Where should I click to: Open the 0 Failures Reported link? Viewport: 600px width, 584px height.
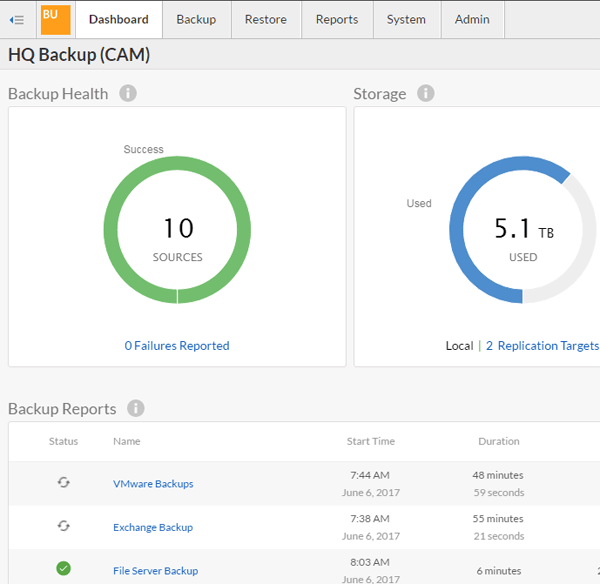[177, 346]
